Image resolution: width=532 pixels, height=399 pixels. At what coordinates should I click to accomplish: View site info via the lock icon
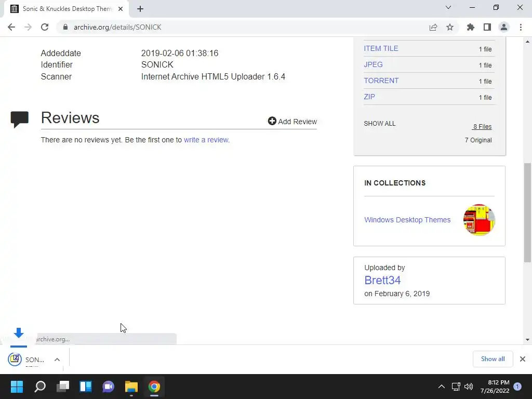point(65,27)
